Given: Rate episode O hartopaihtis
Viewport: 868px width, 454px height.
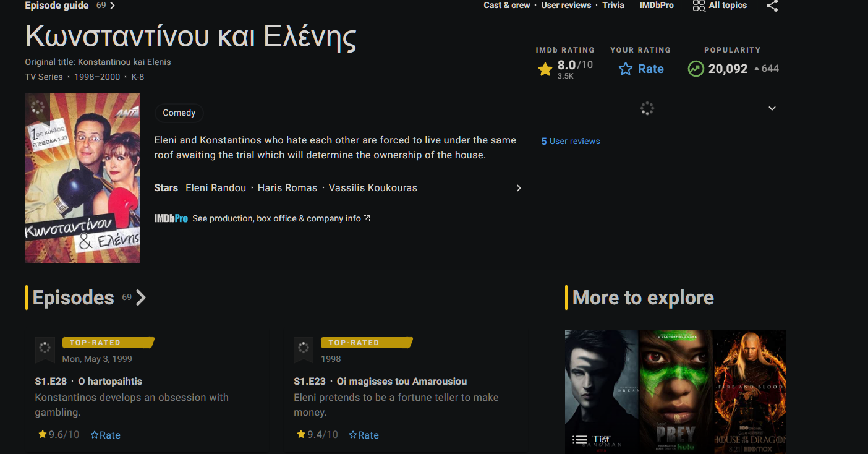Looking at the screenshot, I should click(x=105, y=435).
